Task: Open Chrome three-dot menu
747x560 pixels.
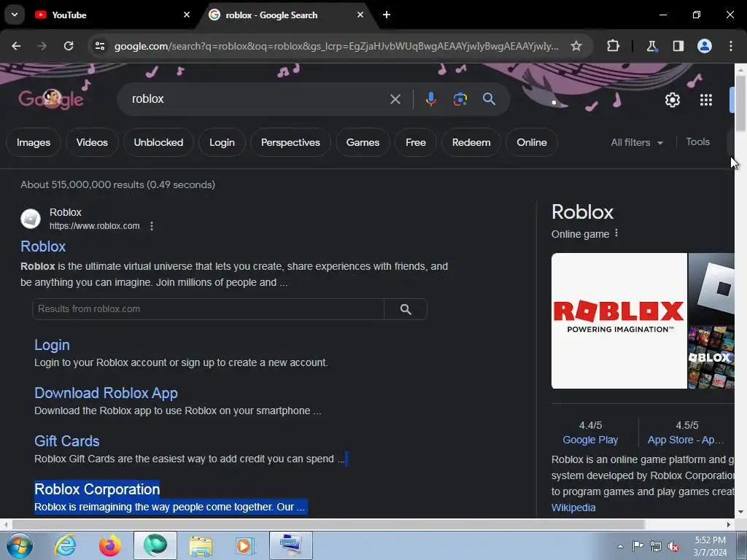Action: click(x=731, y=46)
